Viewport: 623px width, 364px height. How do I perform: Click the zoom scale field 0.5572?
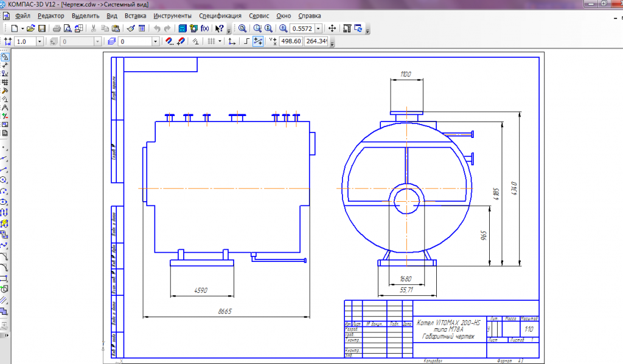[x=302, y=29]
